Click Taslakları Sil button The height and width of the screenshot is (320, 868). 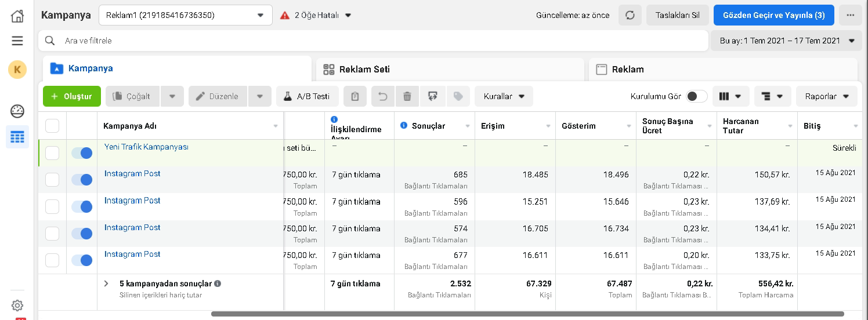pyautogui.click(x=678, y=15)
